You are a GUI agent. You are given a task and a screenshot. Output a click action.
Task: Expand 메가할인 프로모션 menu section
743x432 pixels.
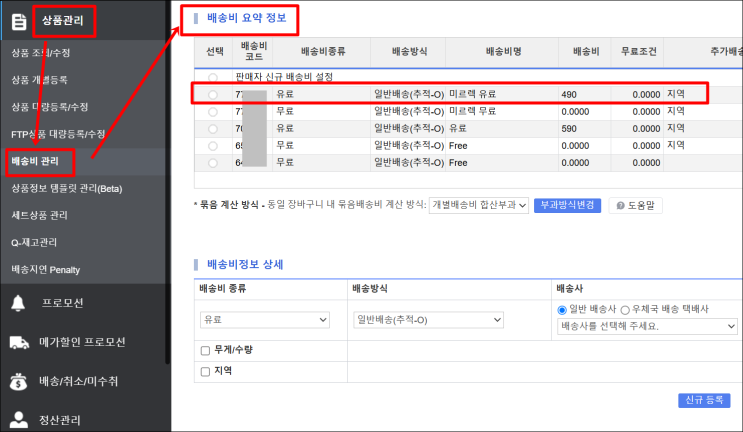pos(82,342)
